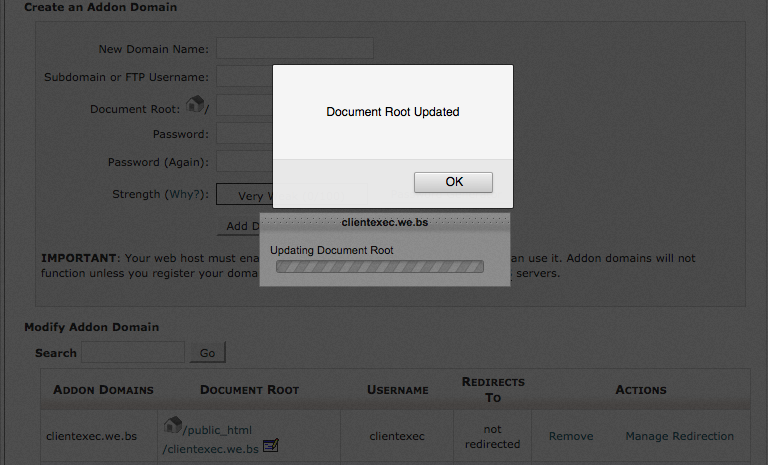768x465 pixels.
Task: Click the edit document root pencil icon
Action: pyautogui.click(x=271, y=445)
